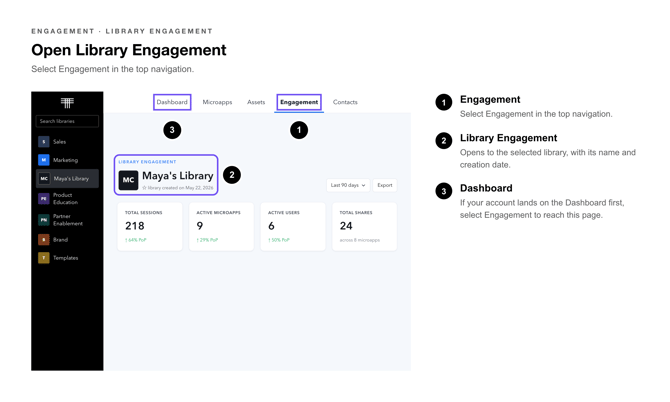Open the Templates library via its T badge
The image size is (670, 402).
pos(44,258)
